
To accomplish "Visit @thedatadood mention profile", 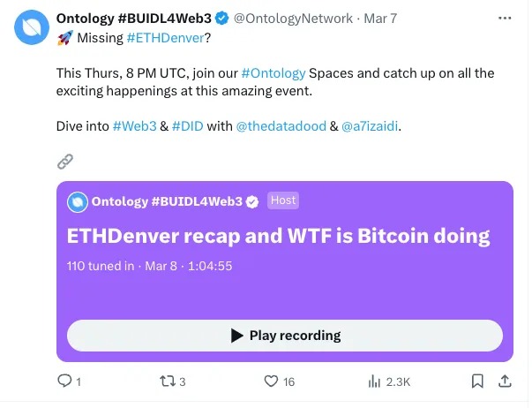I will tap(281, 126).
